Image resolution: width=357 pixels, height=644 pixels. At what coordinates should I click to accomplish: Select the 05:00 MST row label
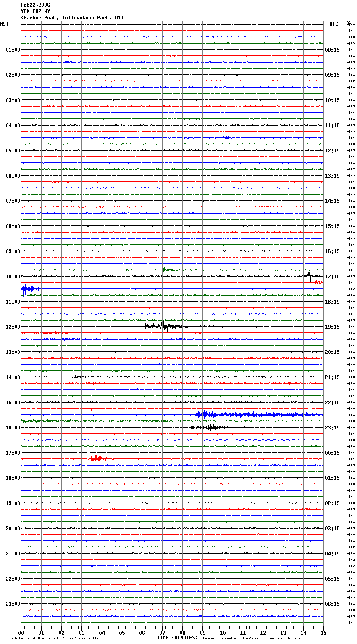[13, 151]
